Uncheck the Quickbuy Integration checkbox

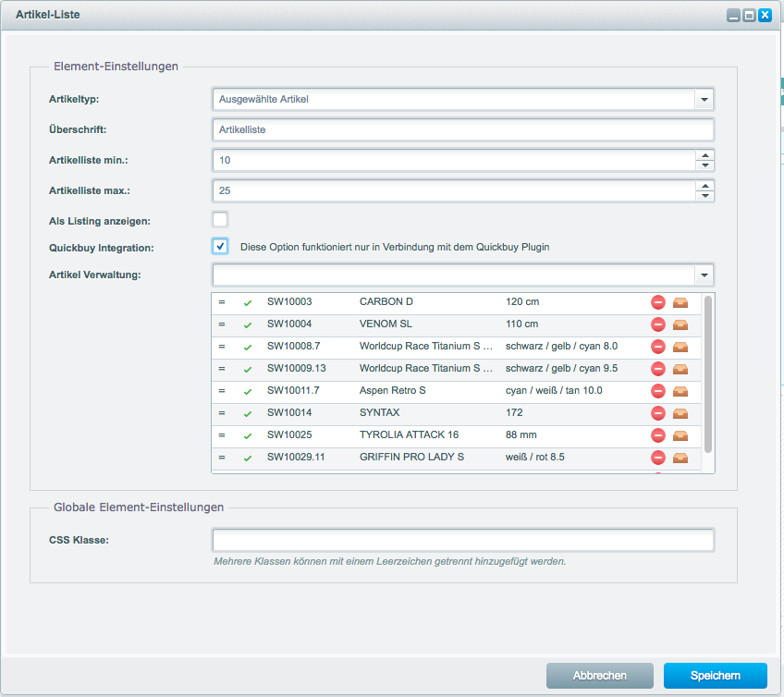[x=220, y=246]
